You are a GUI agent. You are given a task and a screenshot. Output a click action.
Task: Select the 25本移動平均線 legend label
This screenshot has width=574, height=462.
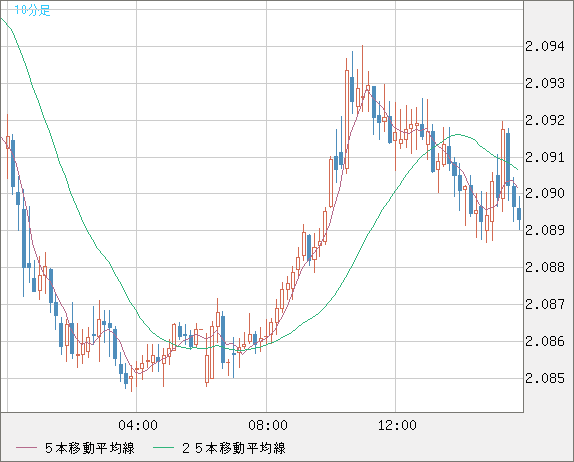coord(234,448)
